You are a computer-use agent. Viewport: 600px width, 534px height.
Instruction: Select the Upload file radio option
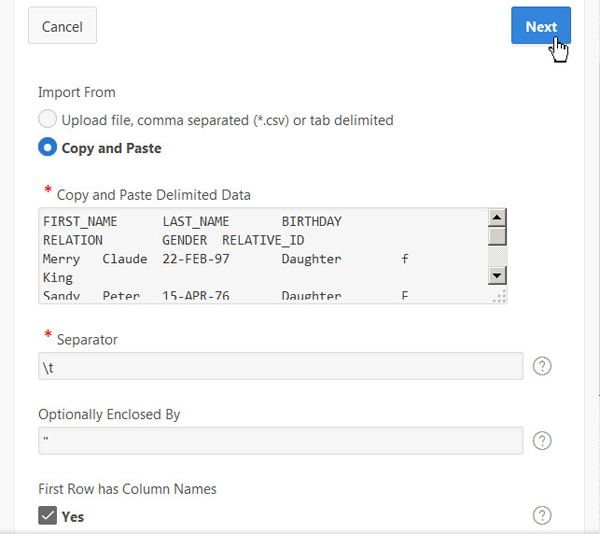pos(48,120)
